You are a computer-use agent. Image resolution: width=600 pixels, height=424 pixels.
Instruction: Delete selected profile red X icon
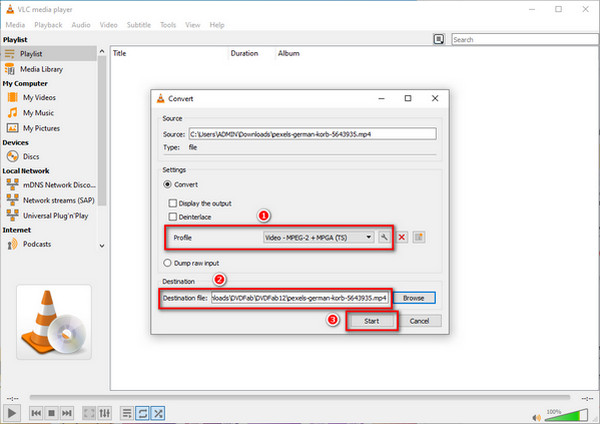401,237
